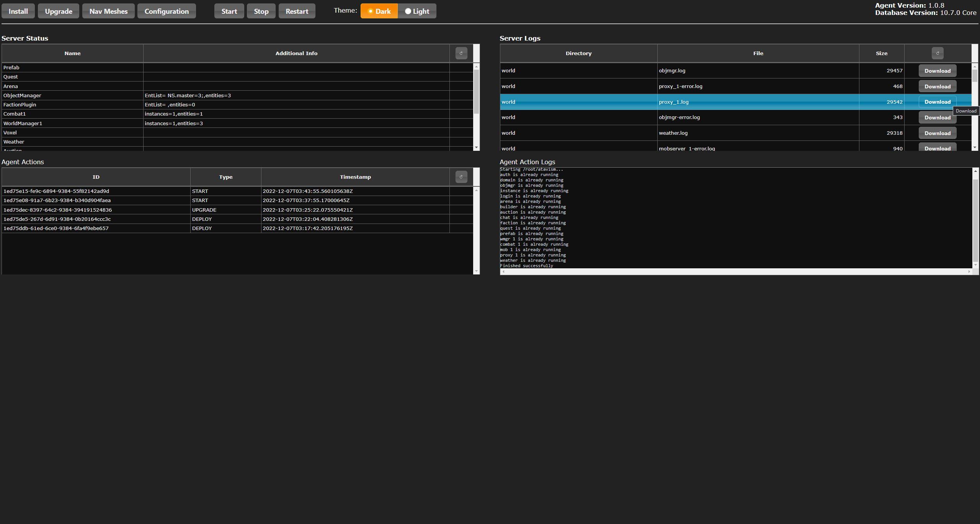
Task: Click the Install button
Action: [18, 11]
